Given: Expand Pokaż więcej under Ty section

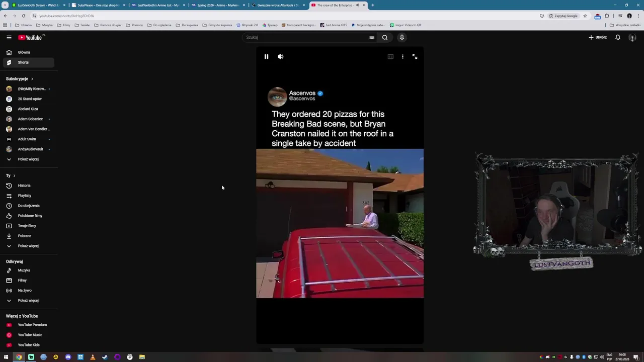Looking at the screenshot, I should point(28,246).
